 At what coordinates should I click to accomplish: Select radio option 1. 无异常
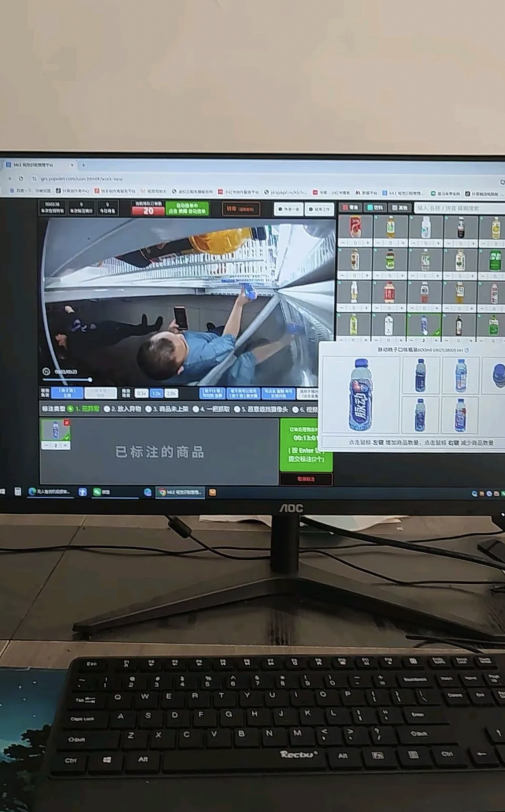coord(71,409)
